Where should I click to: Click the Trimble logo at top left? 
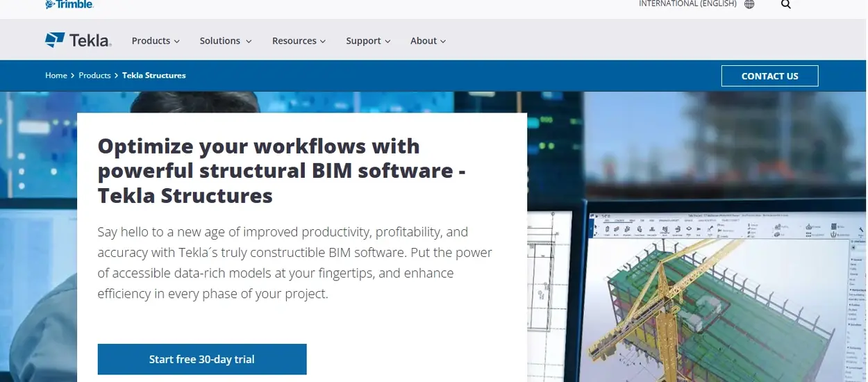[69, 4]
